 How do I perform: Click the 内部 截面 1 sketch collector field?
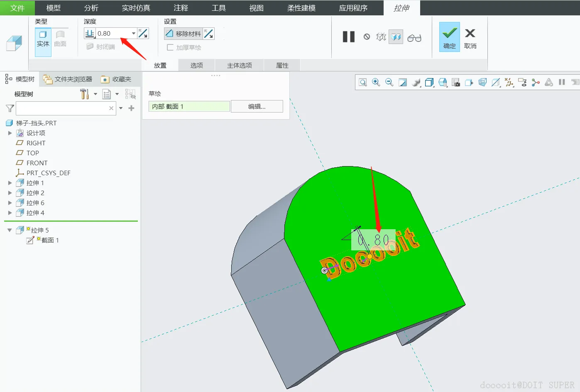(189, 106)
